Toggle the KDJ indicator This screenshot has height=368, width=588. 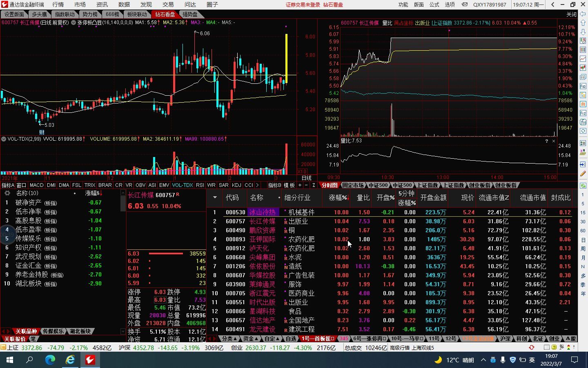click(x=236, y=185)
